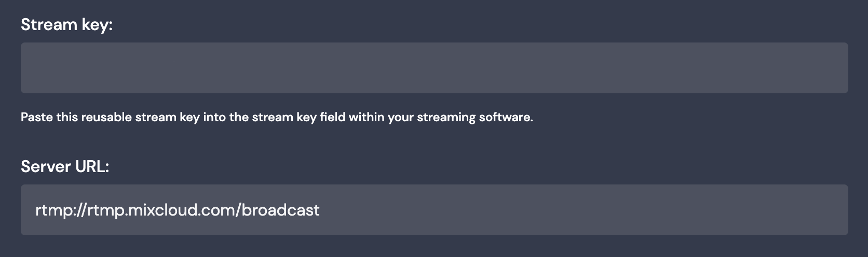Click the right end of Stream key field
Image resolution: width=868 pixels, height=257 pixels.
tap(831, 68)
